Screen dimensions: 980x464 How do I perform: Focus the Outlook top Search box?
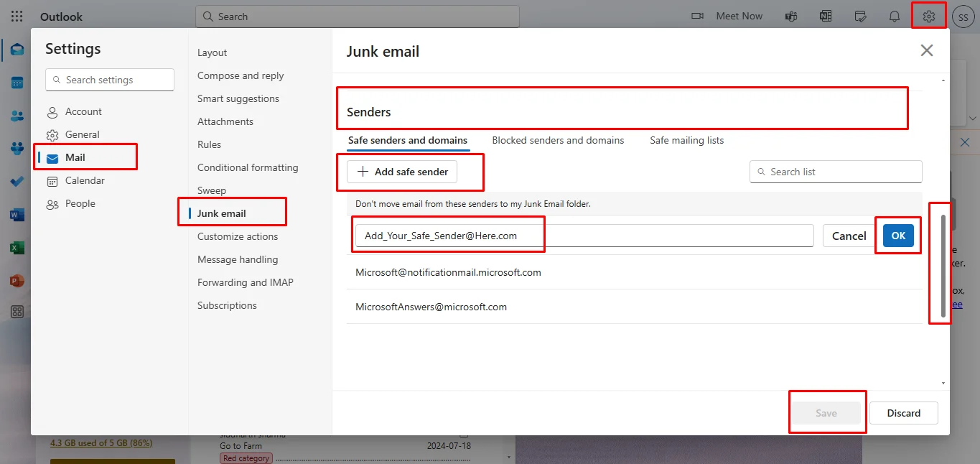click(x=357, y=17)
